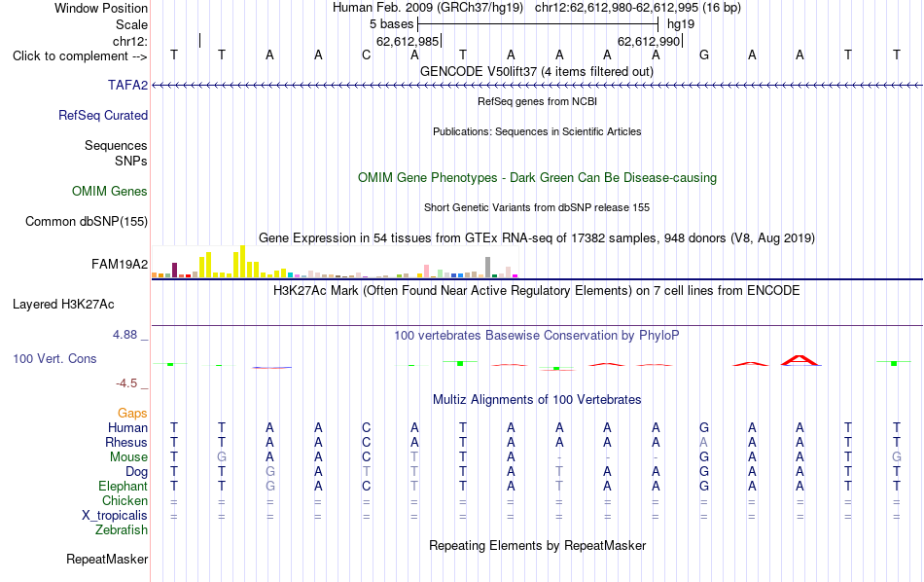Click the '5 bases' scale text
The width and height of the screenshot is (924, 582).
(391, 24)
